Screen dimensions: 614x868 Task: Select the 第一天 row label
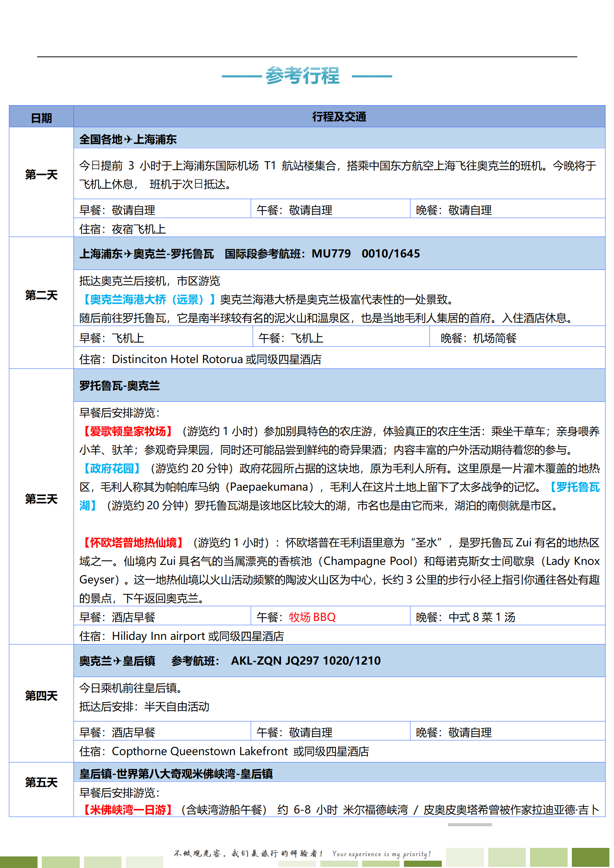(x=41, y=175)
